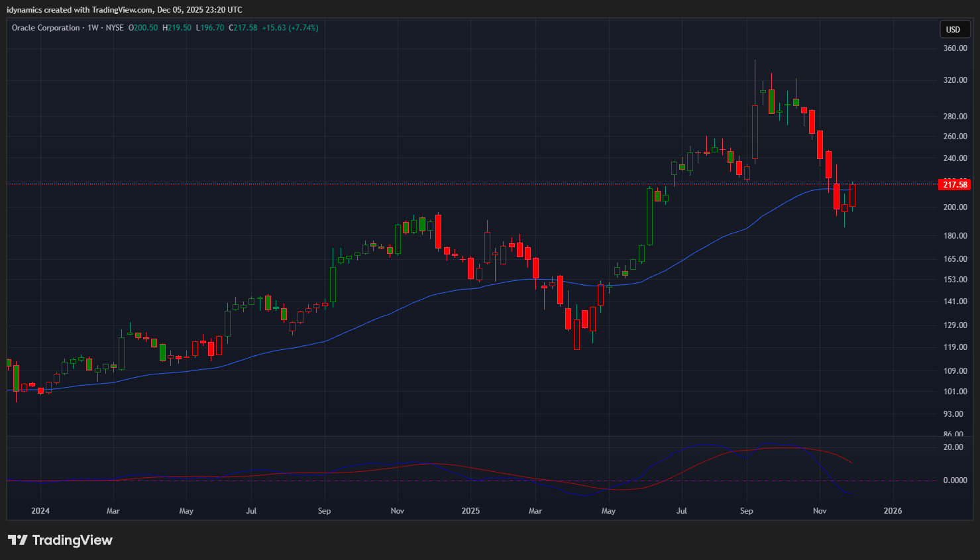This screenshot has height=560, width=980.
Task: Click the idynamics attribution header text
Action: click(125, 10)
